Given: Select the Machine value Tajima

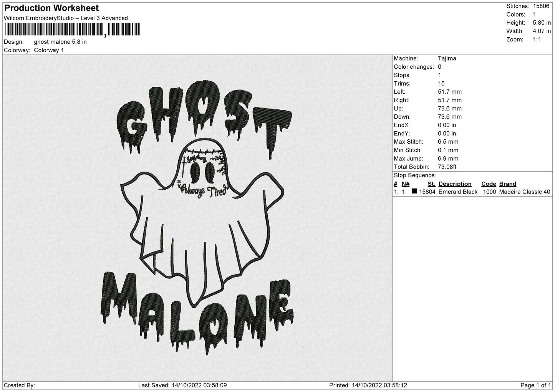Looking at the screenshot, I should click(447, 58).
